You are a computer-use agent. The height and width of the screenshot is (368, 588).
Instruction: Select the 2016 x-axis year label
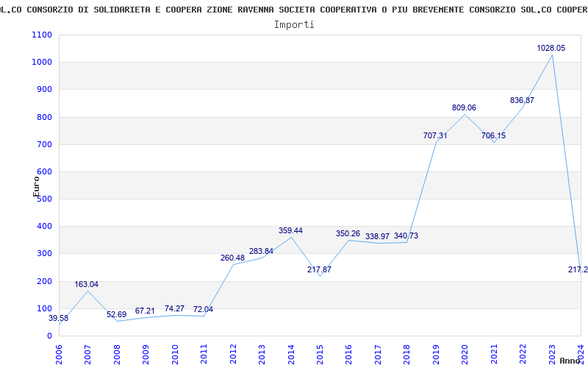tap(348, 354)
